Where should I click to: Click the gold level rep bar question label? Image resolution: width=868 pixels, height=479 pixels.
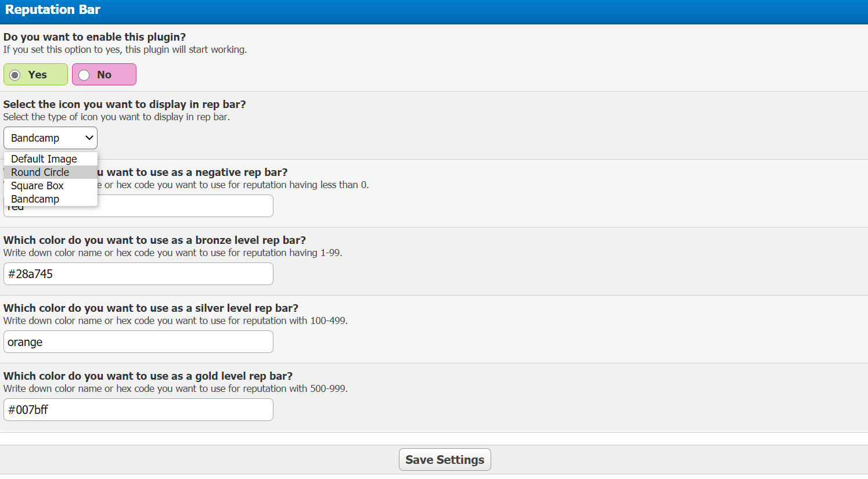click(x=148, y=376)
